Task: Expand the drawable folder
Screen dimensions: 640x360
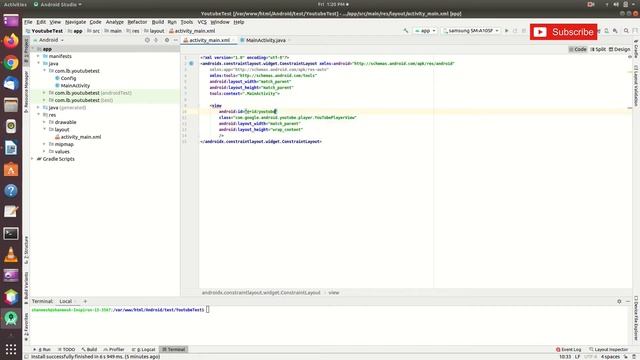Action: point(44,122)
